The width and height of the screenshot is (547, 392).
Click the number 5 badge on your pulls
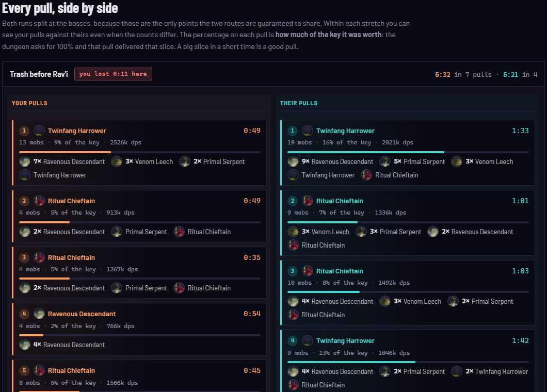(24, 370)
